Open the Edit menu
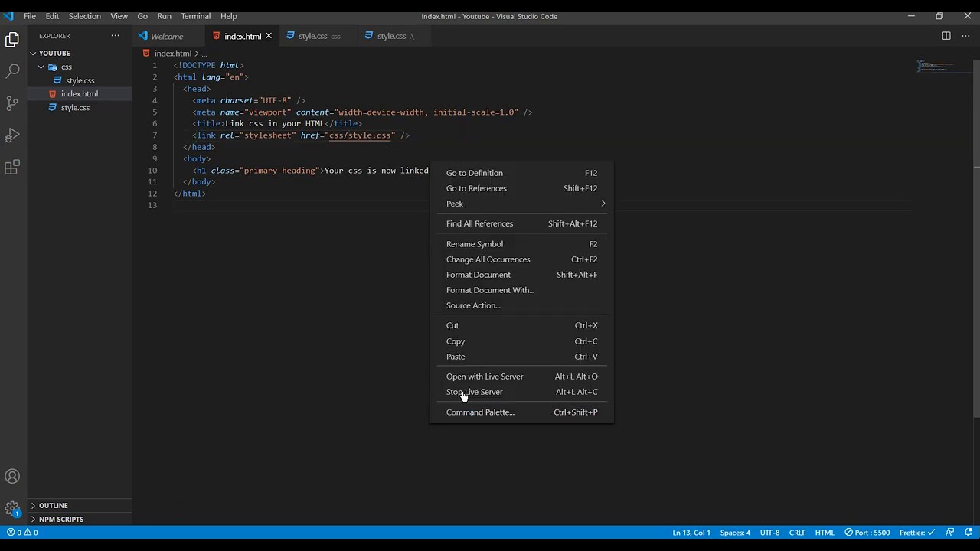The width and height of the screenshot is (980, 551). coord(52,16)
